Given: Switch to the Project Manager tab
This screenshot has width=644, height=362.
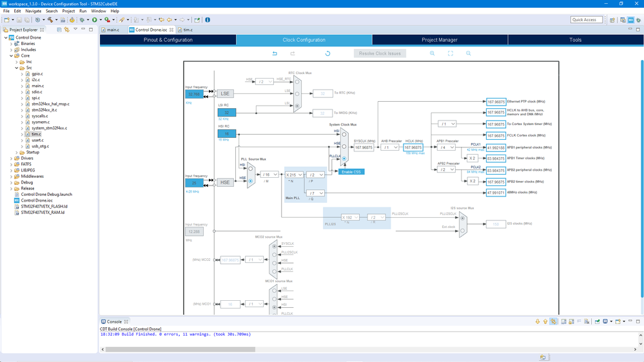Looking at the screenshot, I should [x=440, y=40].
